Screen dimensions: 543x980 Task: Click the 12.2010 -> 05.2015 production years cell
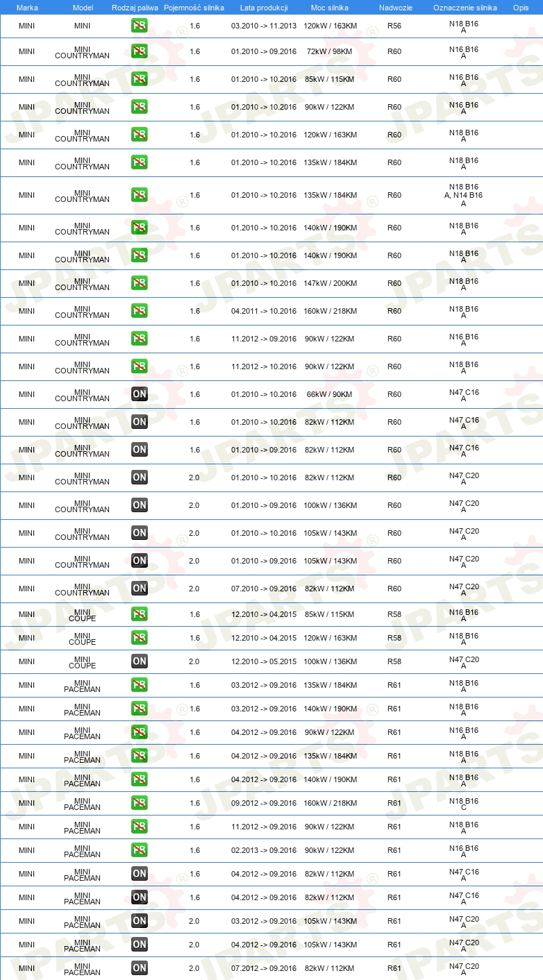tap(264, 661)
